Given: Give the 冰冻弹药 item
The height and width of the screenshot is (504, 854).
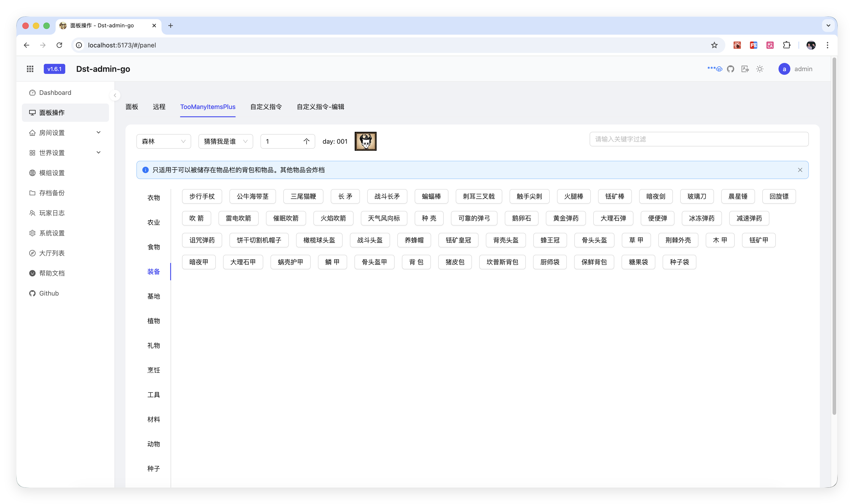Looking at the screenshot, I should (701, 218).
